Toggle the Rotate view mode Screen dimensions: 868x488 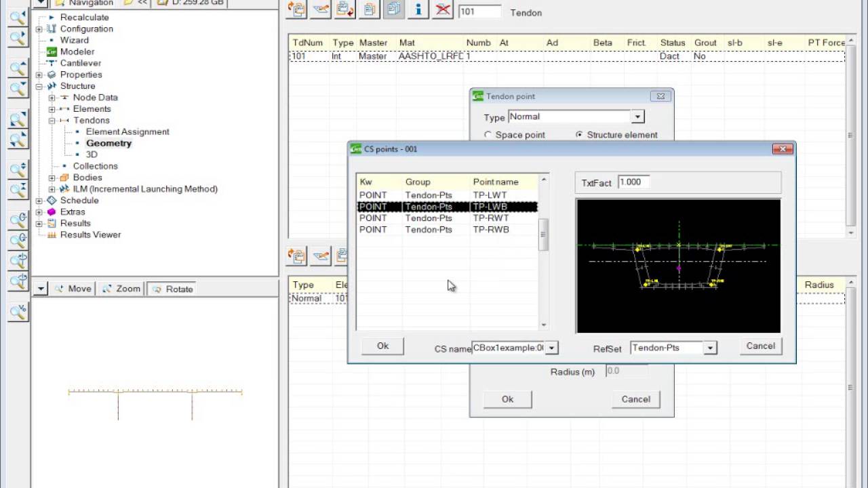(x=172, y=289)
